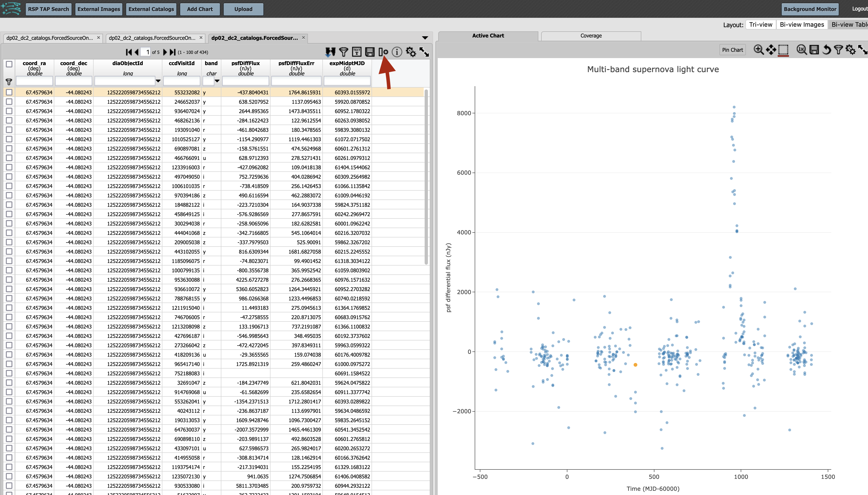Click Upload button
The height and width of the screenshot is (495, 868).
tap(243, 9)
